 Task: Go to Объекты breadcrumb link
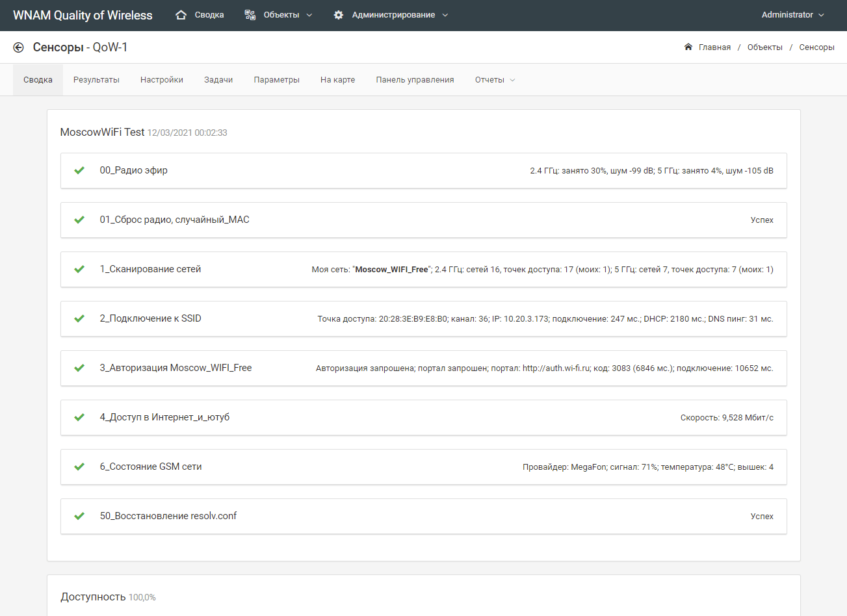tap(765, 47)
